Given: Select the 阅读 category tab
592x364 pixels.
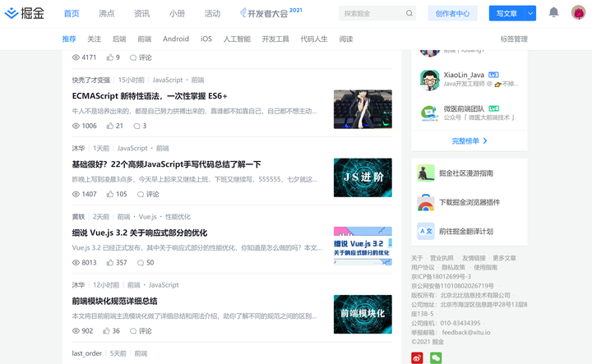Looking at the screenshot, I should (x=346, y=39).
